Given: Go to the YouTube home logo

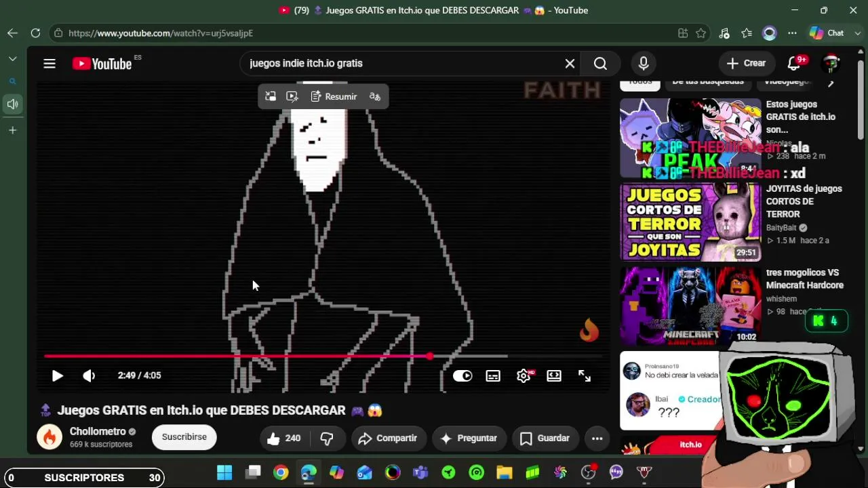Looking at the screenshot, I should [102, 64].
